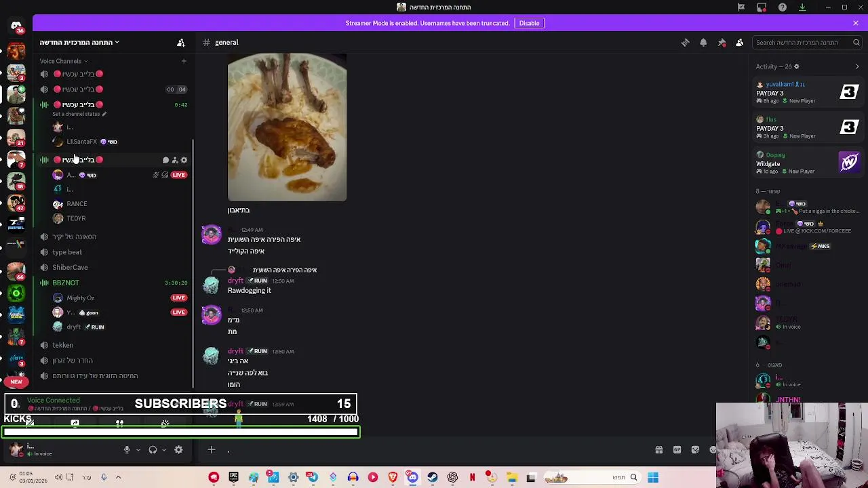Open pinned messages icon
The width and height of the screenshot is (868, 488).
pos(722,42)
